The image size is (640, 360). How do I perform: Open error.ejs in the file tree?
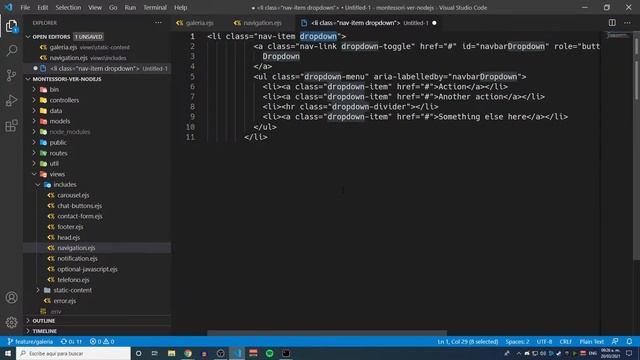64,301
